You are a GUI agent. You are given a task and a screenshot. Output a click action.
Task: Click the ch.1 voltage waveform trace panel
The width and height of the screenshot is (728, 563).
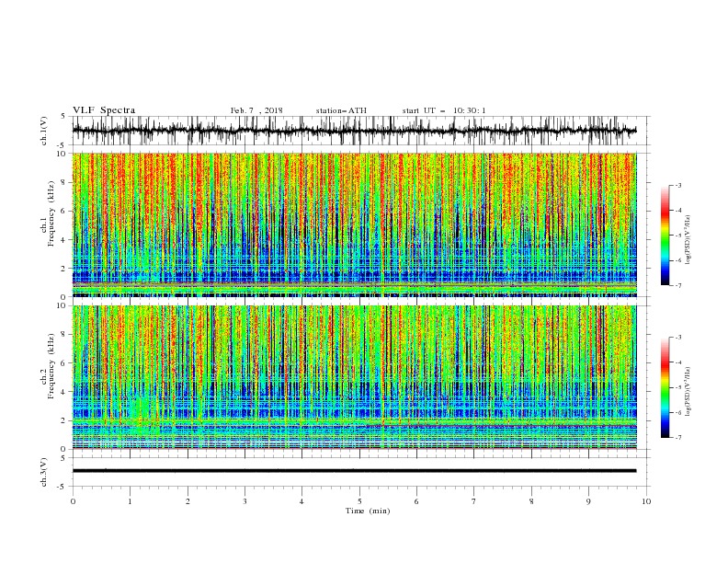(x=360, y=131)
